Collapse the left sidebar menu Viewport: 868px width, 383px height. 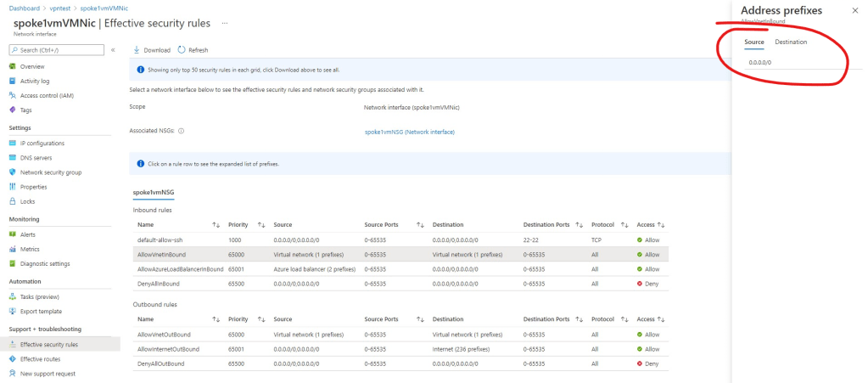(113, 50)
